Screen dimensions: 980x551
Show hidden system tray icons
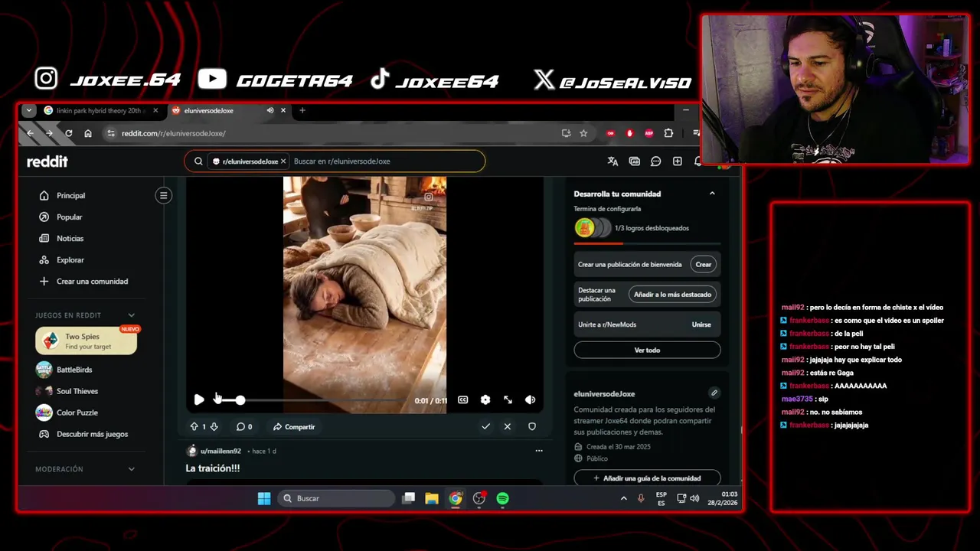(623, 498)
